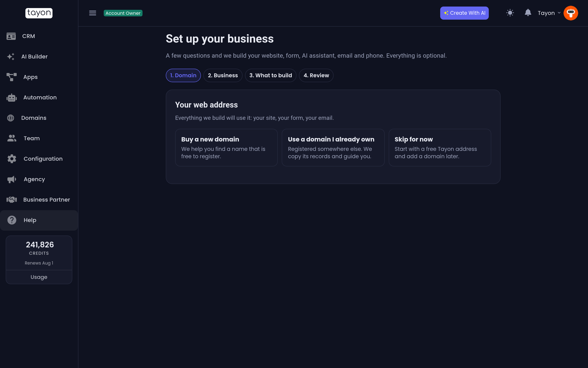This screenshot has height=368, width=588.
Task: Go to step 4. Review
Action: 316,75
